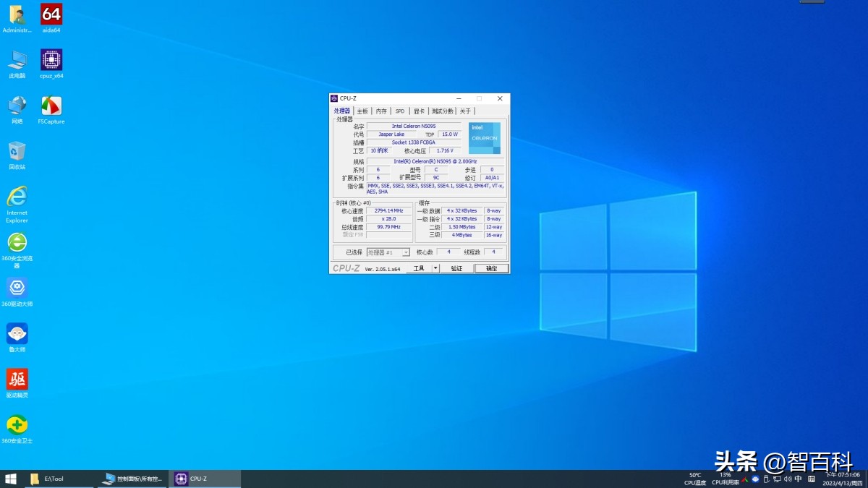
Task: Launch the cpuz_x64 desktop icon
Action: pos(51,60)
